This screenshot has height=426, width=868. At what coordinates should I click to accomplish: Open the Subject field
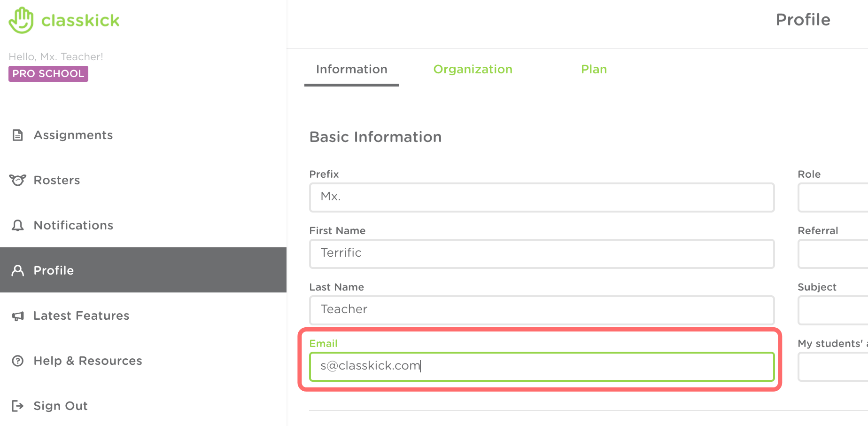(x=833, y=310)
